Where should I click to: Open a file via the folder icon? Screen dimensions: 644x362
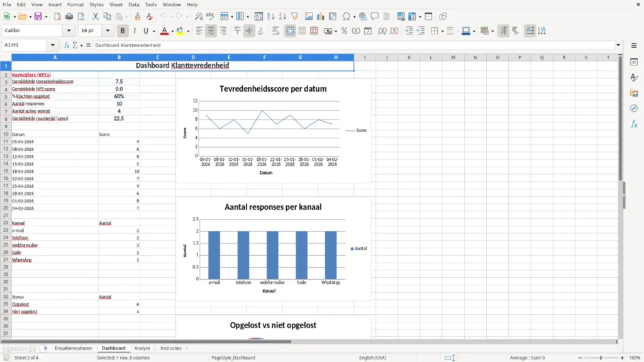(22, 16)
